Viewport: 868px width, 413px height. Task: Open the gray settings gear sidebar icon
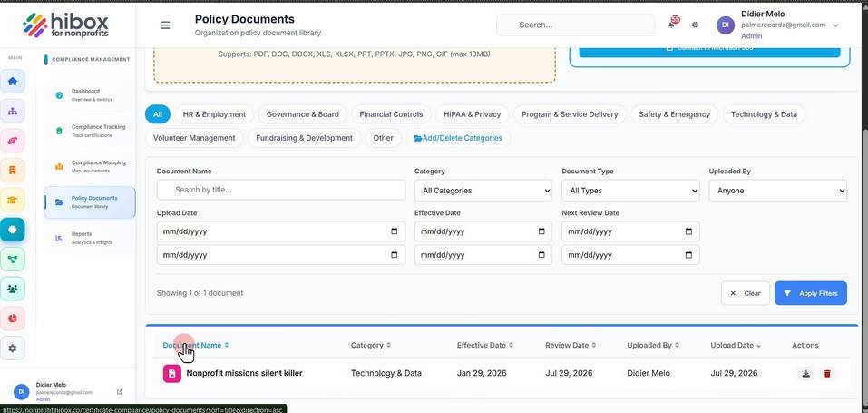(12, 349)
